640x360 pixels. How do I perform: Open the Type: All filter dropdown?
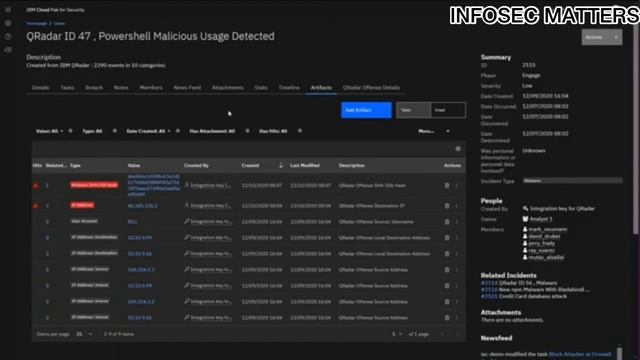[92, 131]
